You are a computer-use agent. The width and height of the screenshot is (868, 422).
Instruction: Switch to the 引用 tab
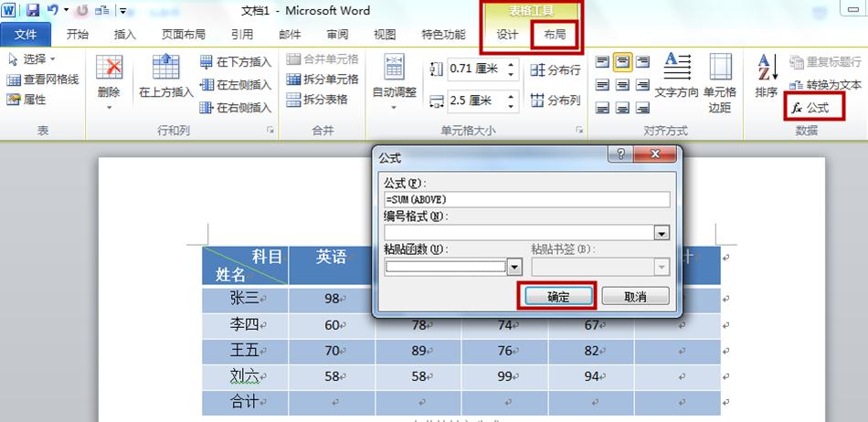(x=242, y=35)
